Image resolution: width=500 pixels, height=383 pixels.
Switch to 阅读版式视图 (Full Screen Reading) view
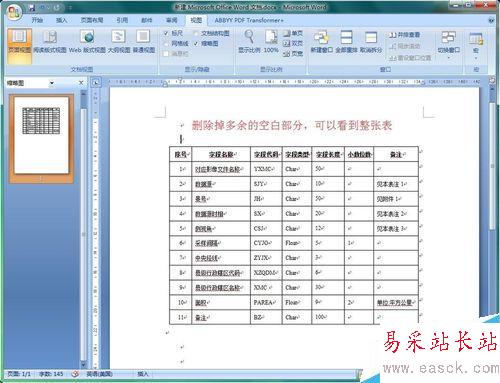coord(50,42)
